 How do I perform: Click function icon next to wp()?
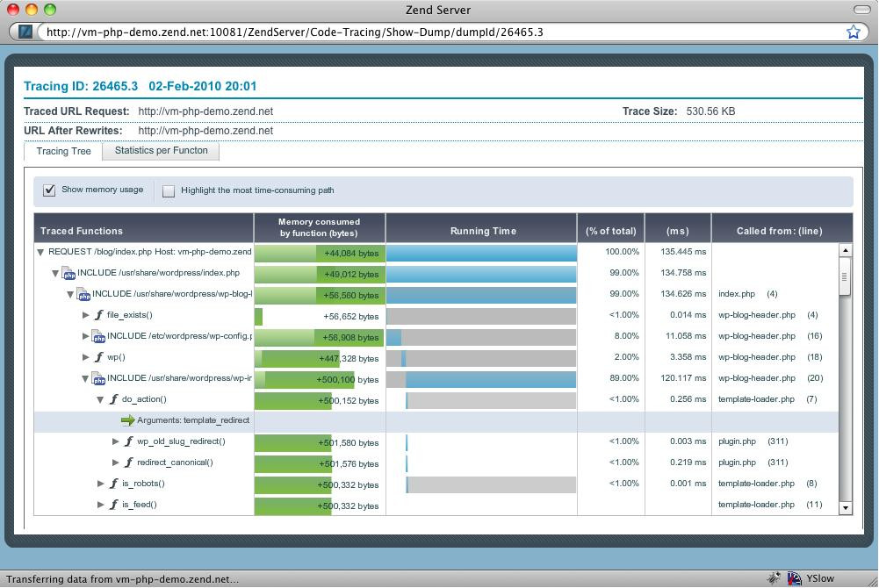click(98, 357)
